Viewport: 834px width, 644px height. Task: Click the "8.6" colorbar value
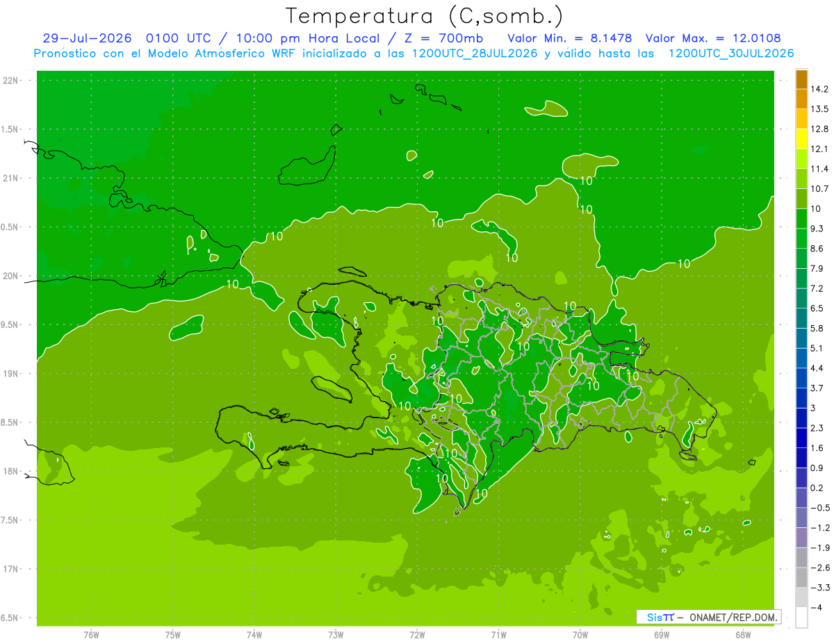[x=817, y=249]
